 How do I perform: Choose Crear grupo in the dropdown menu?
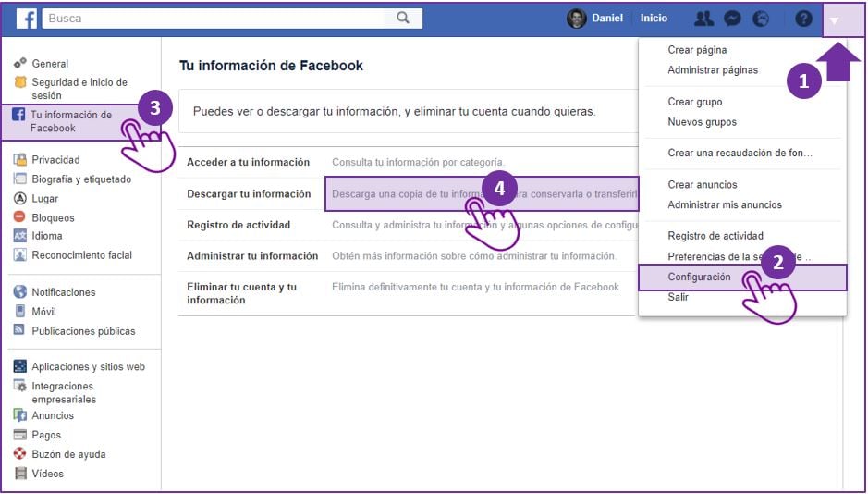coord(695,102)
